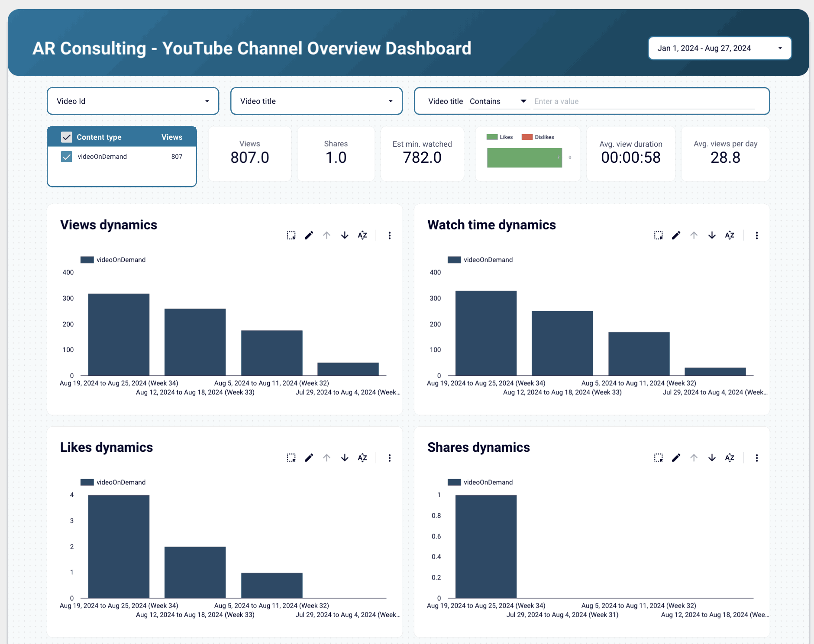
Task: Click the Avg. view duration card
Action: click(x=631, y=153)
